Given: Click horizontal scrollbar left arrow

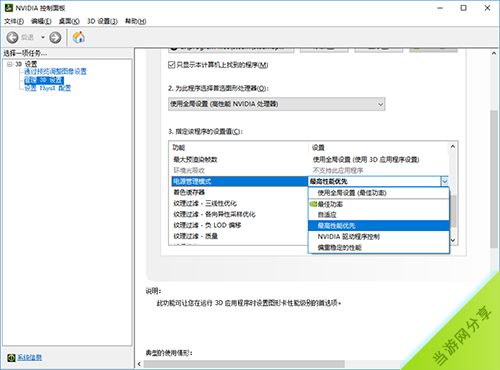Looking at the screenshot, I should pos(139,364).
